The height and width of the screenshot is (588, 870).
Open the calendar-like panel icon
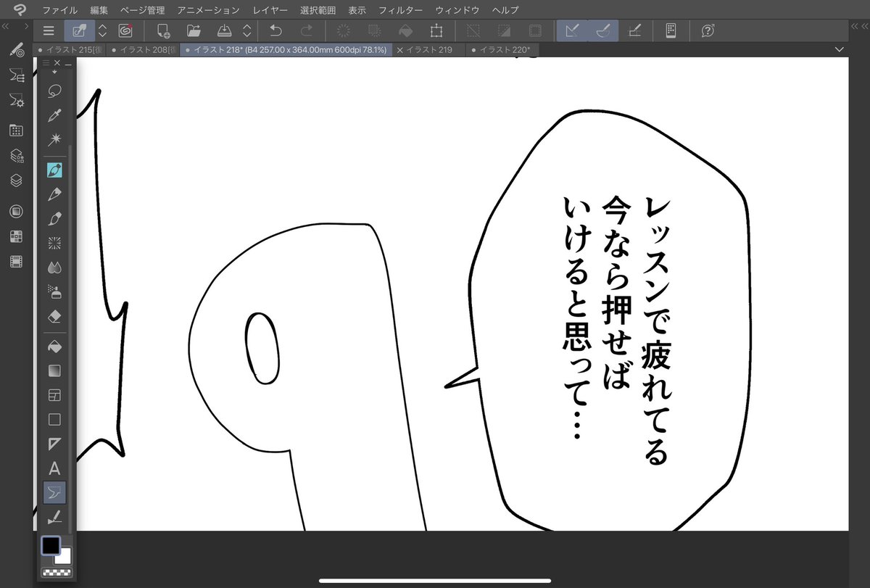[x=16, y=131]
